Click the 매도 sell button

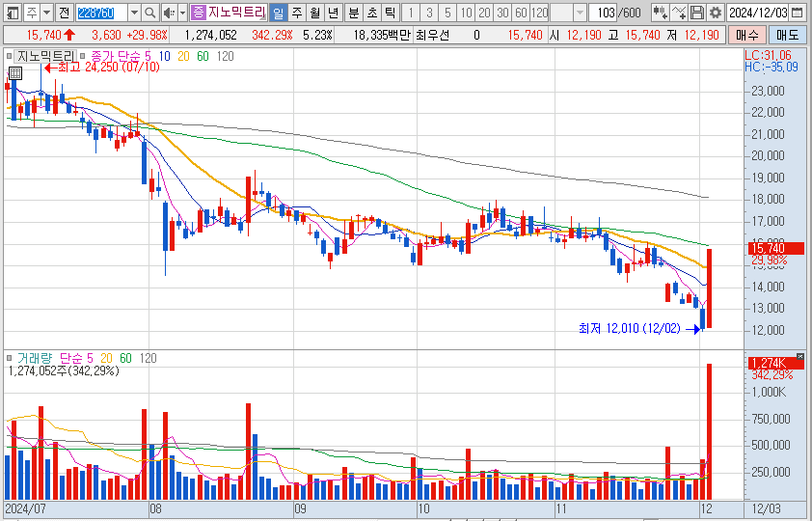[787, 36]
